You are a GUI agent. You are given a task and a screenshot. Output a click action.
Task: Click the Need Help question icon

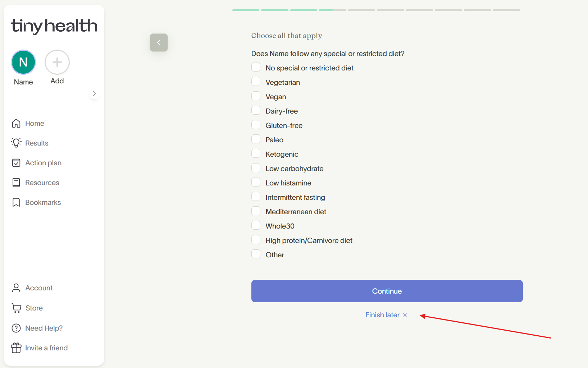pos(16,328)
